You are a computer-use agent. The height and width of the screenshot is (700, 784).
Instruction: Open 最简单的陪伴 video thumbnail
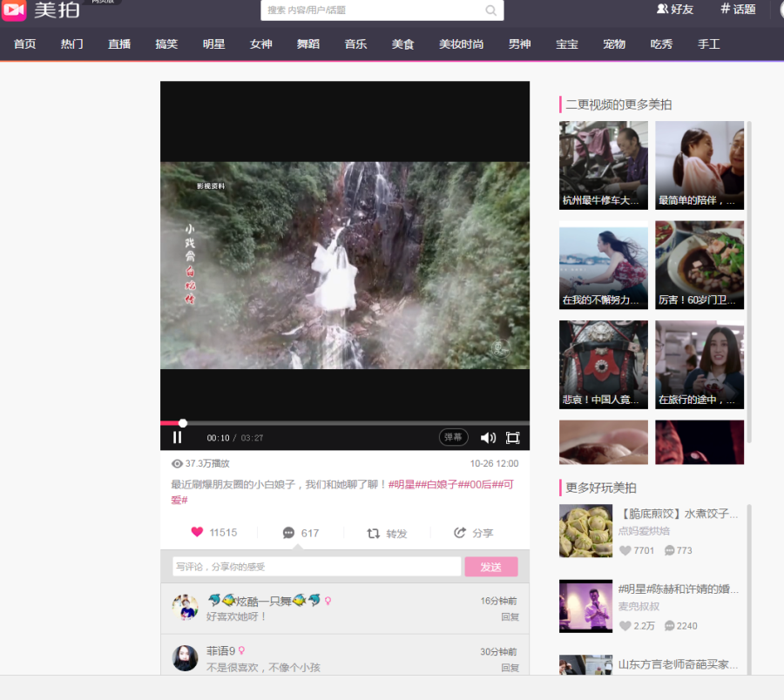pos(700,165)
